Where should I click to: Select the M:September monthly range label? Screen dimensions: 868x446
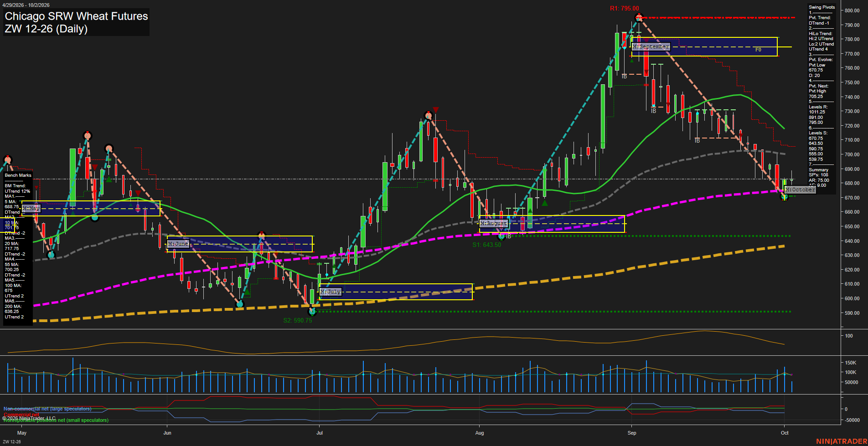[x=651, y=46]
